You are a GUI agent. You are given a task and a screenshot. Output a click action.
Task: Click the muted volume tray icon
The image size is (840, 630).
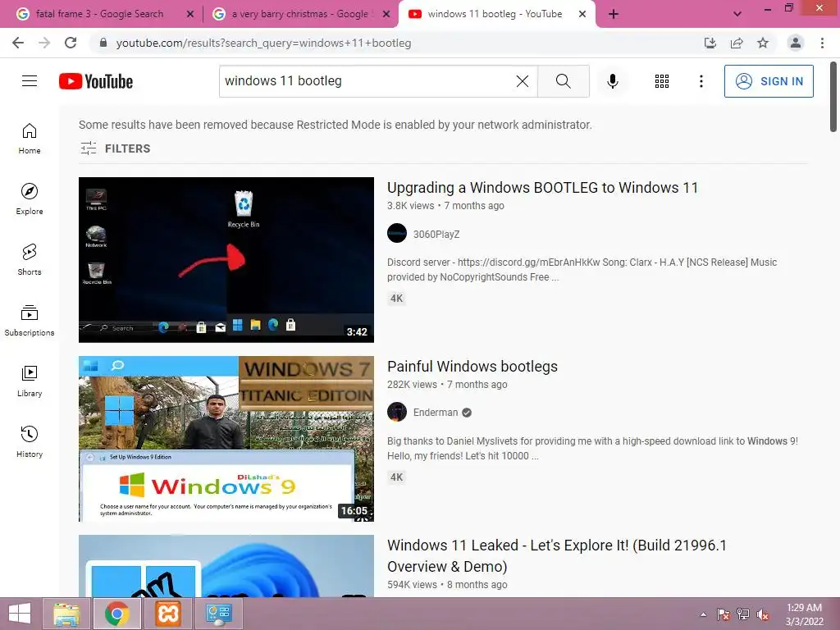[x=762, y=614]
